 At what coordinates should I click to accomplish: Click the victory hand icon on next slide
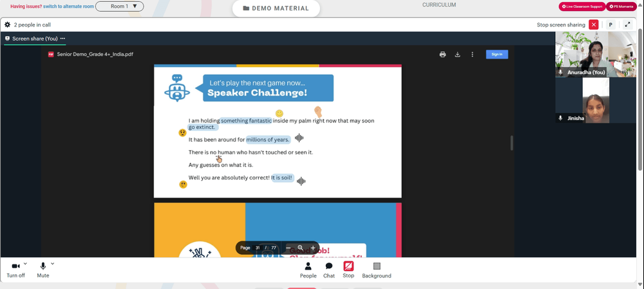point(200,252)
